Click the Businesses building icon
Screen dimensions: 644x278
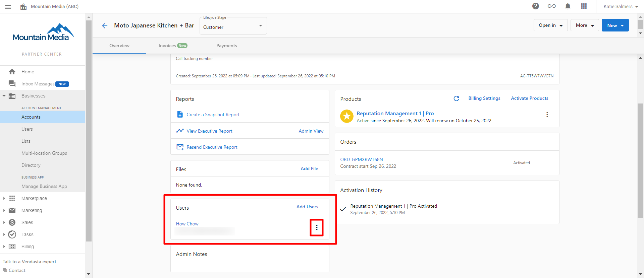[12, 96]
